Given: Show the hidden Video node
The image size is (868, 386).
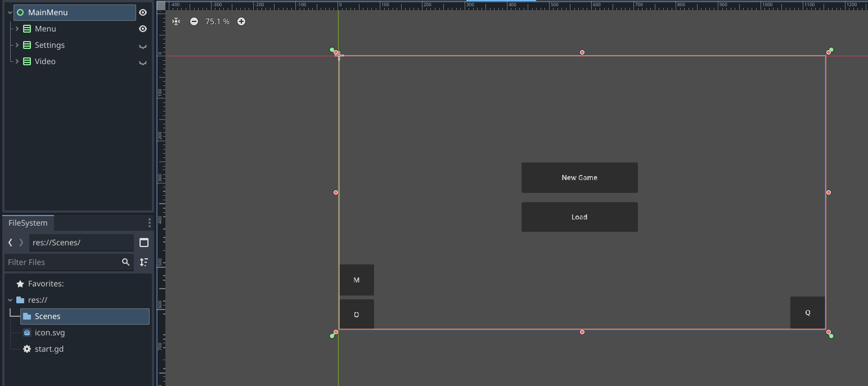Looking at the screenshot, I should pos(143,62).
